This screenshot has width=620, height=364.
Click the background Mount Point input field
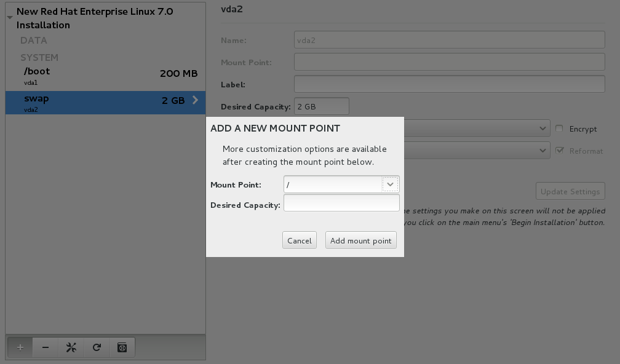449,62
